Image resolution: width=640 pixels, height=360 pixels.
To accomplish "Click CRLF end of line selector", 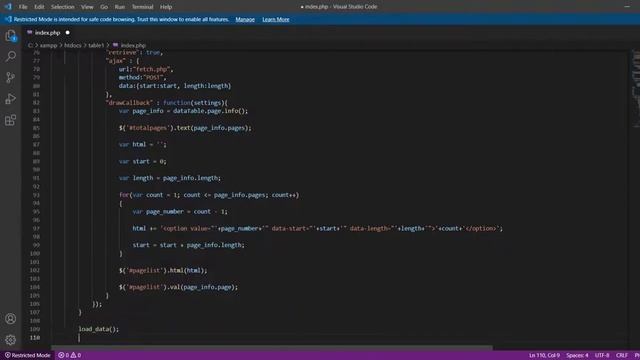I will point(622,356).
